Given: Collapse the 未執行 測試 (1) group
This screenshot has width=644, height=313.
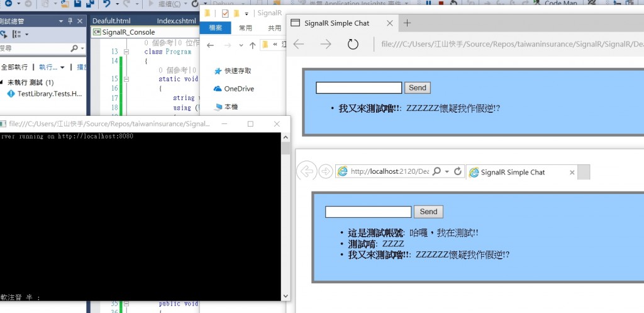Looking at the screenshot, I should pos(2,83).
